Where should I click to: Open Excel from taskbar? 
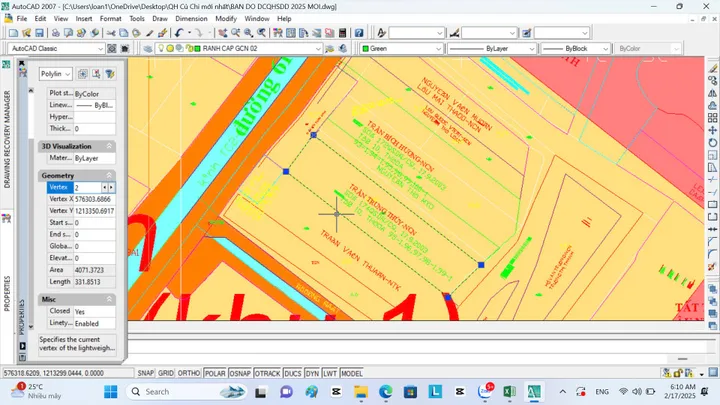pos(509,392)
